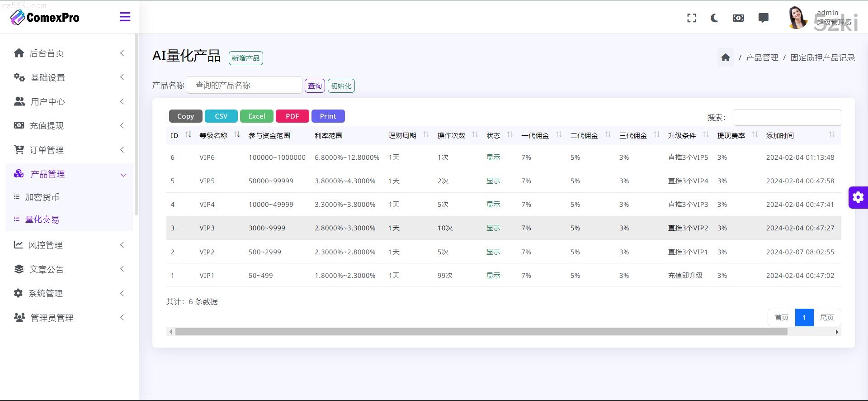Image resolution: width=868 pixels, height=401 pixels.
Task: Open the 加密货币 submenu item
Action: (42, 197)
